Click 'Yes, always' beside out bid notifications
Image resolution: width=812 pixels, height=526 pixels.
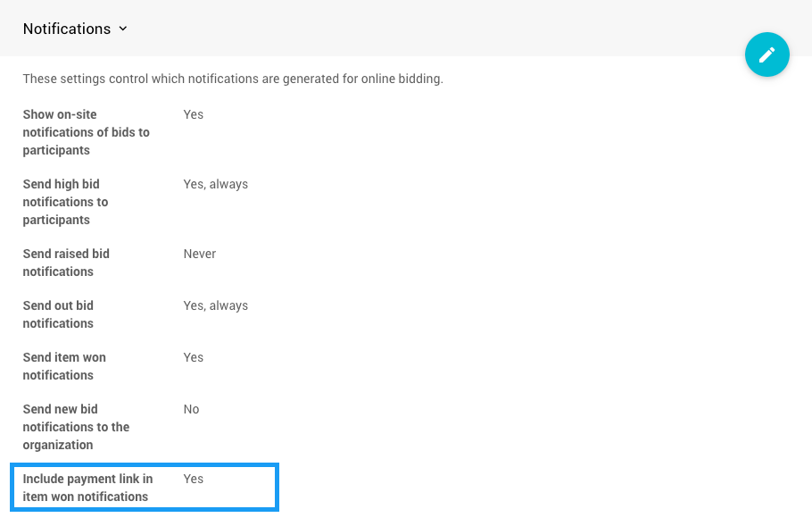coord(215,305)
